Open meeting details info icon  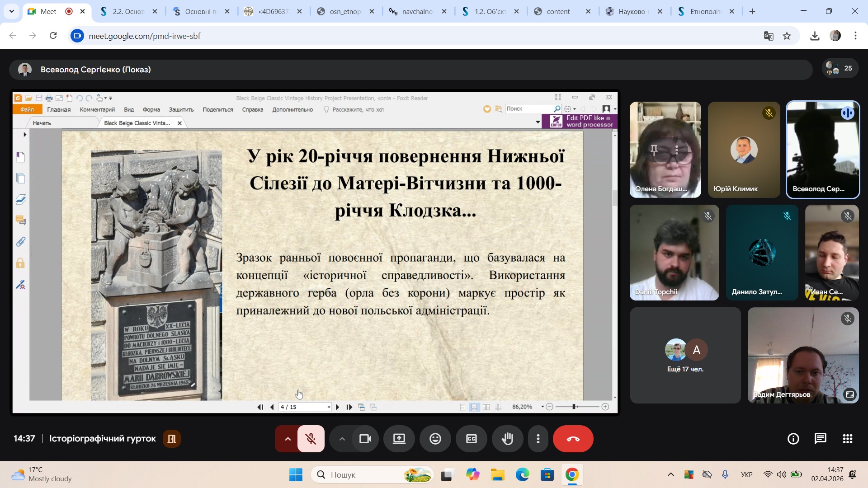(793, 439)
